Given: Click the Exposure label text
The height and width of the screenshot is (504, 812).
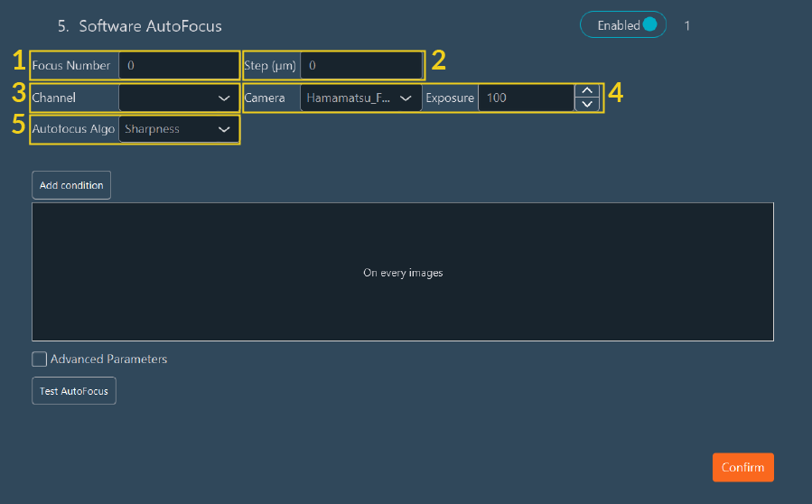Looking at the screenshot, I should coord(450,98).
